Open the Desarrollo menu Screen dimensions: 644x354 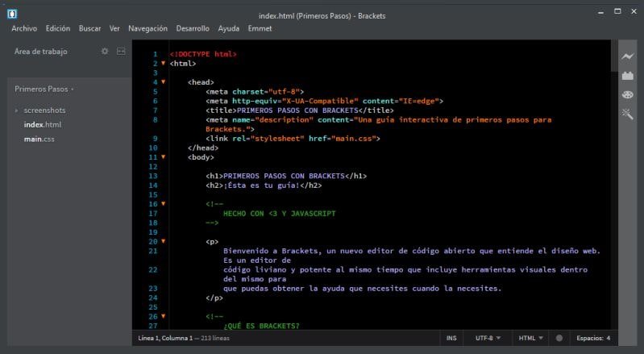coord(193,28)
